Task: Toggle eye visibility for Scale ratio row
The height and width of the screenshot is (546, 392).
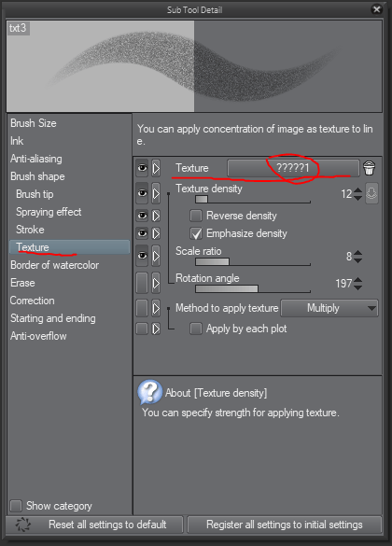Action: (x=142, y=256)
